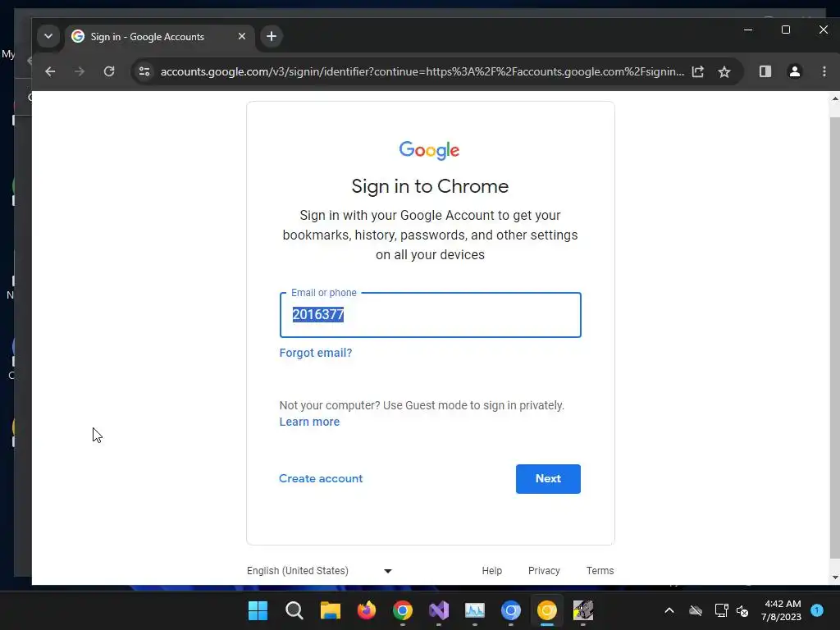Click the Email or phone field

[x=430, y=315]
